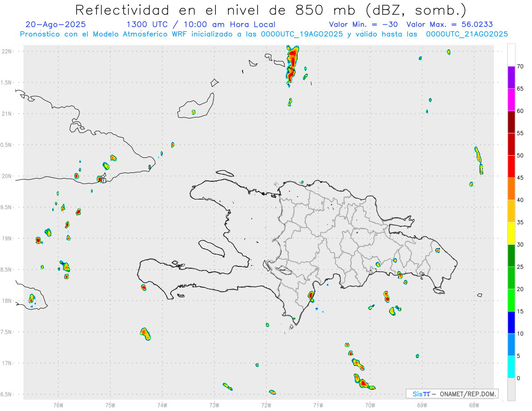Click the longitude axis label "71W"
Viewport: 532px width, 411px height.
318,404
